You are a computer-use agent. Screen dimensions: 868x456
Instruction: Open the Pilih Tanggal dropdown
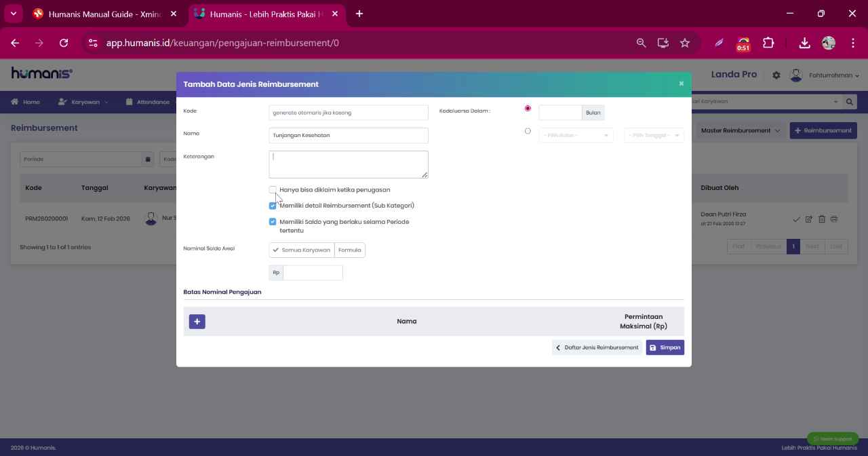point(654,135)
